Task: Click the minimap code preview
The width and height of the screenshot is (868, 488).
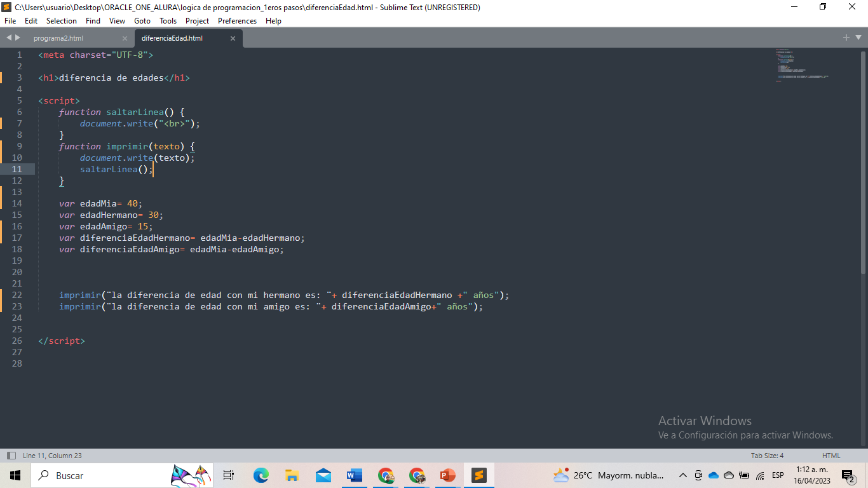Action: pyautogui.click(x=802, y=65)
